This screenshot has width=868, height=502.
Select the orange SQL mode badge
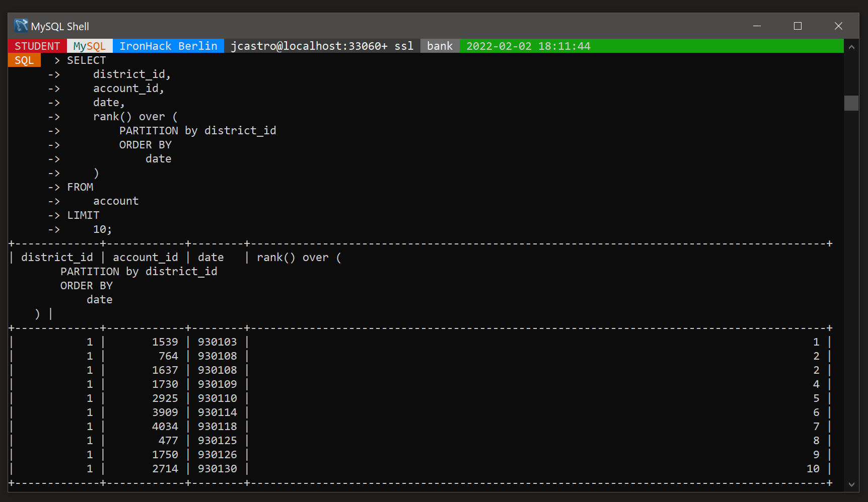coord(24,60)
